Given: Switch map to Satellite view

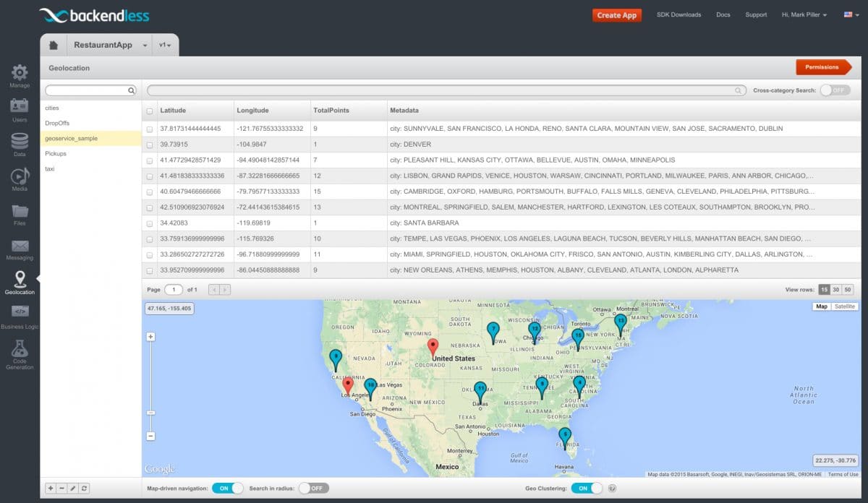Looking at the screenshot, I should coord(844,306).
